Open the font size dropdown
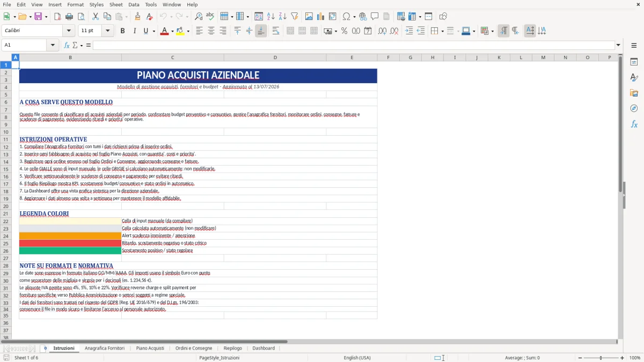 point(108,31)
